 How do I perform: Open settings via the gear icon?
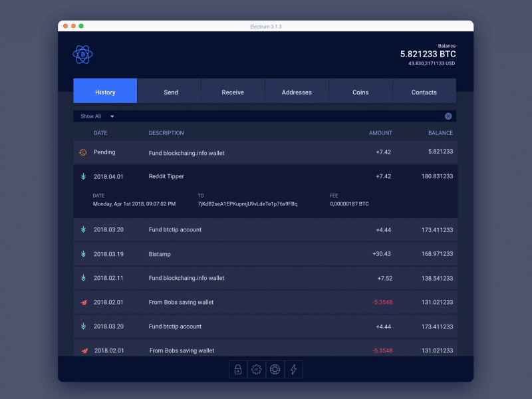257,370
